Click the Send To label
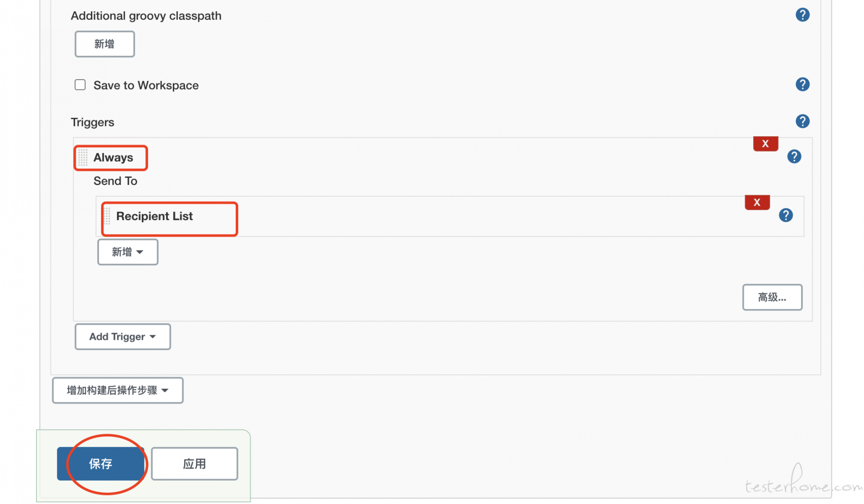This screenshot has width=864, height=504. click(115, 181)
